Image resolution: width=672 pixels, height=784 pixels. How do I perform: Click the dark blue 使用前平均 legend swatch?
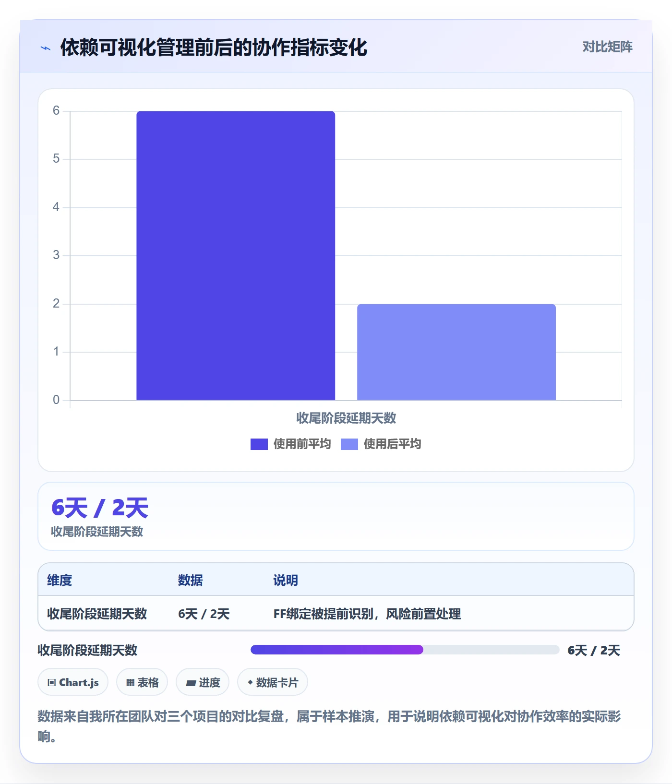[x=259, y=444]
